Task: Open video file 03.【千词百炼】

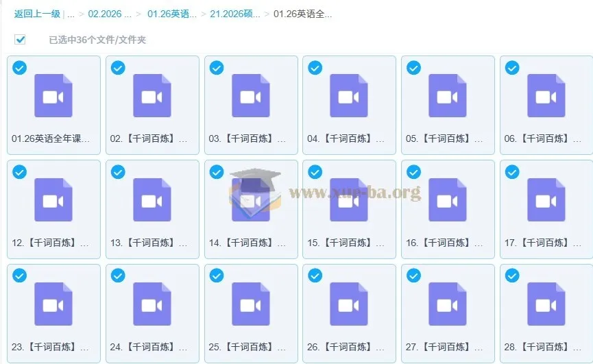Action: tap(251, 105)
